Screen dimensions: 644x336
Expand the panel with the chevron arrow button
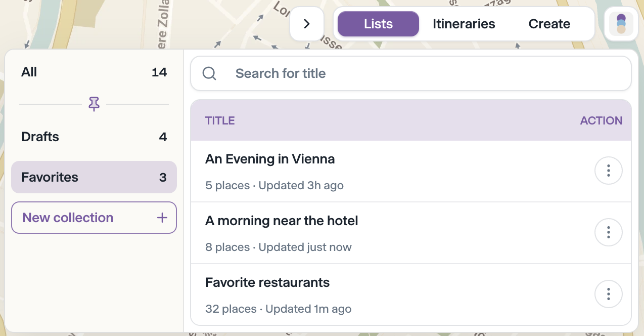[x=307, y=24]
